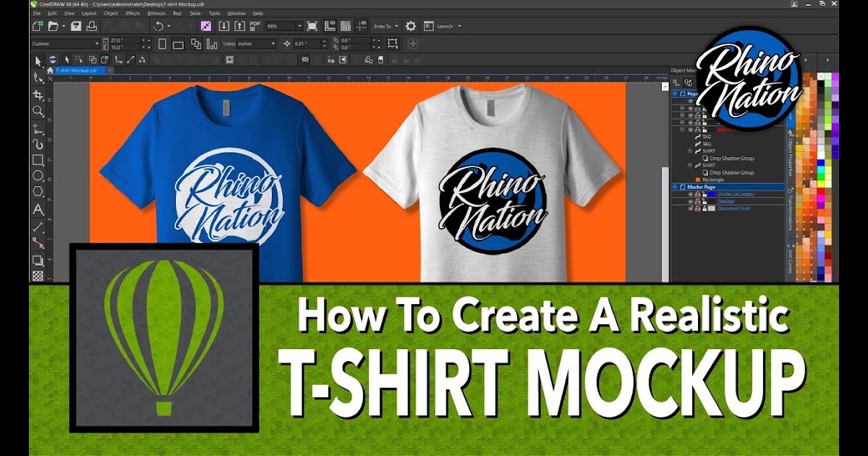Select the Freehand tool
Screen dimensions: 868x456
(38, 128)
